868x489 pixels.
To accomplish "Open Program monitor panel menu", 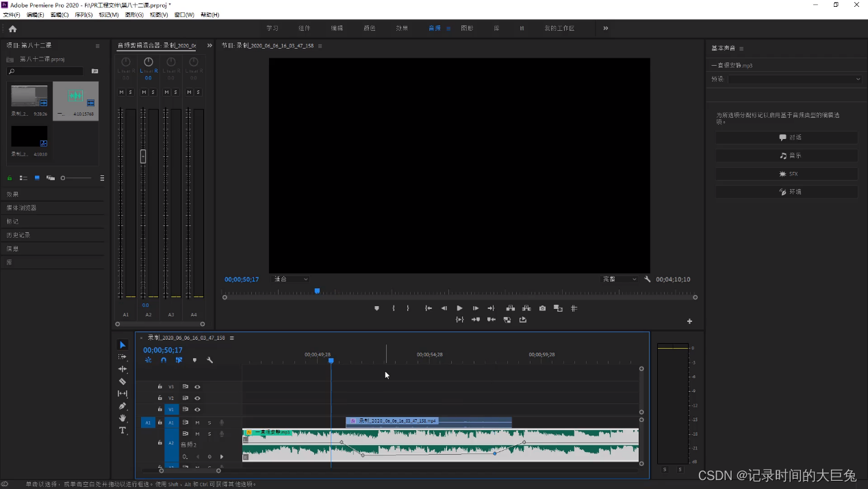I will pyautogui.click(x=320, y=46).
